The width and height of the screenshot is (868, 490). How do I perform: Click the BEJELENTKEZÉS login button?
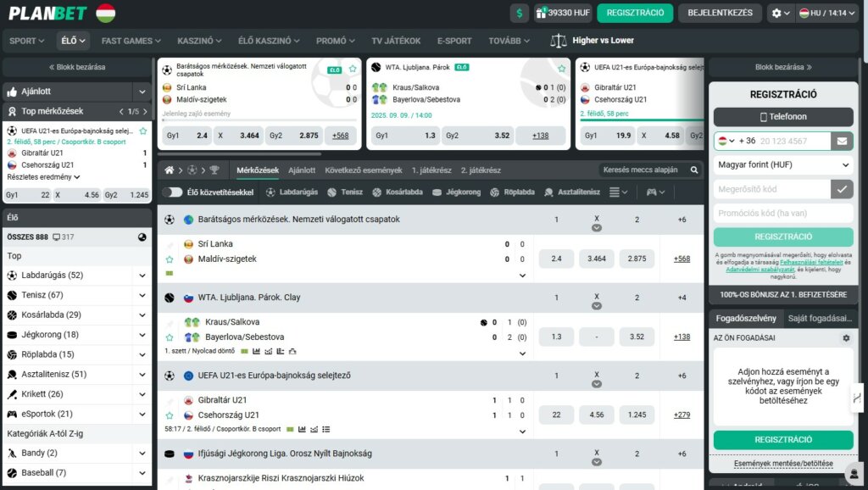[721, 14]
